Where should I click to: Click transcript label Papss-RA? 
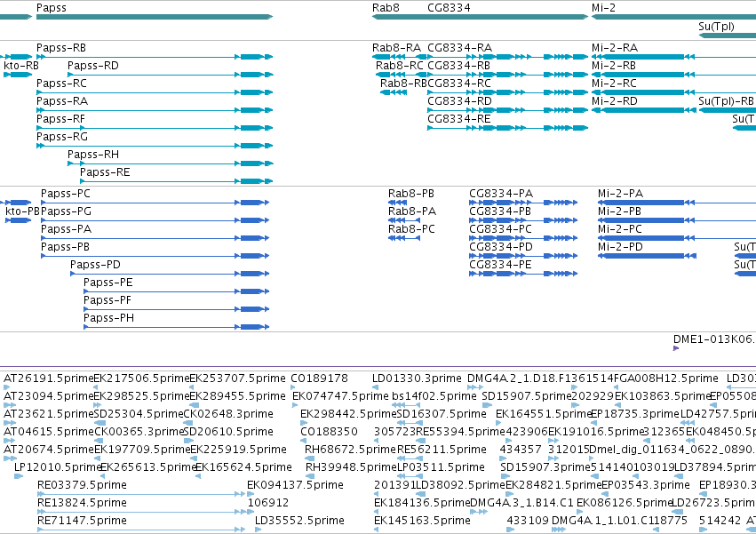62,101
